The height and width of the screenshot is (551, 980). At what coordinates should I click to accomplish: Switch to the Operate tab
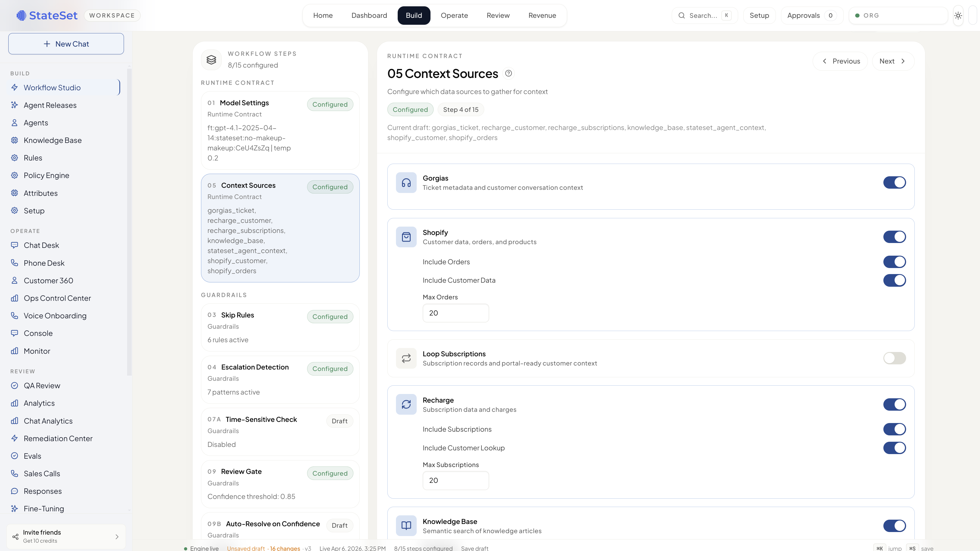tap(454, 16)
